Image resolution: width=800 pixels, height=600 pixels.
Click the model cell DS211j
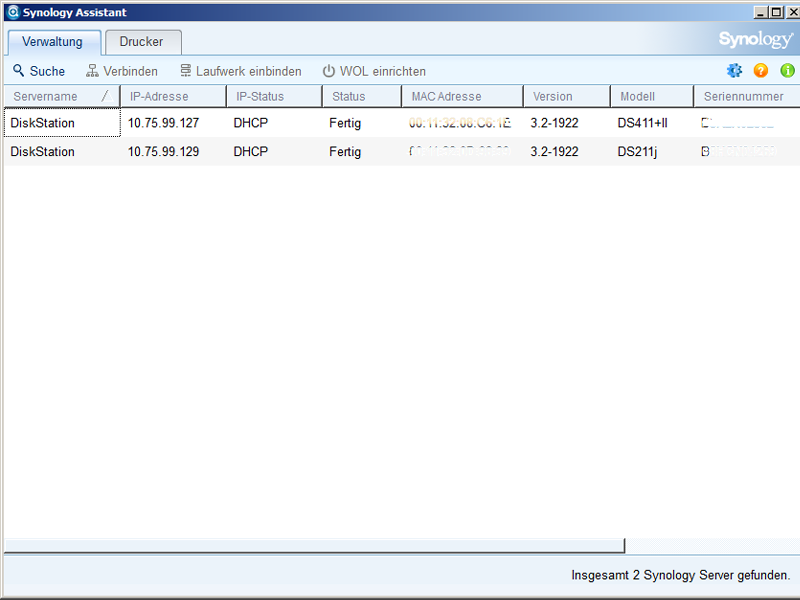637,152
